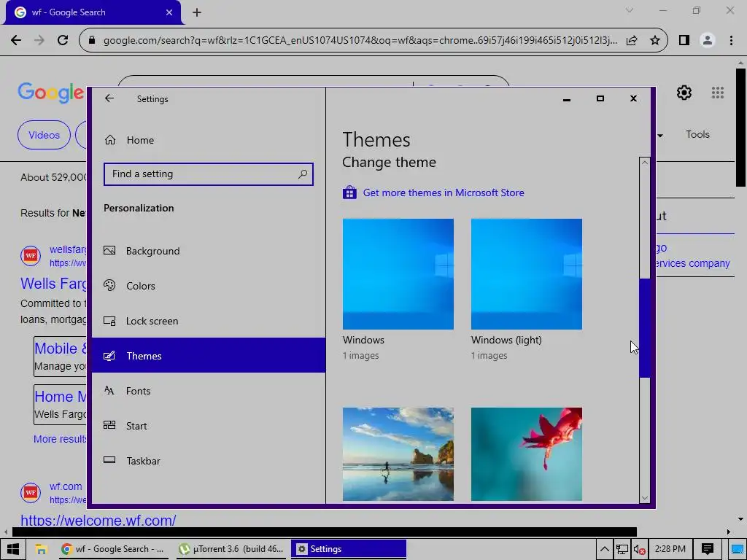The height and width of the screenshot is (560, 747).
Task: Open Chrome profile avatar
Action: [708, 41]
